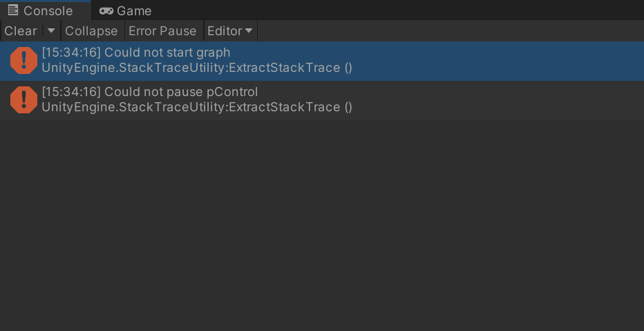Click the [15:34:16] timestamp of the pControl error
Viewport: 644px width, 331px height.
71,92
